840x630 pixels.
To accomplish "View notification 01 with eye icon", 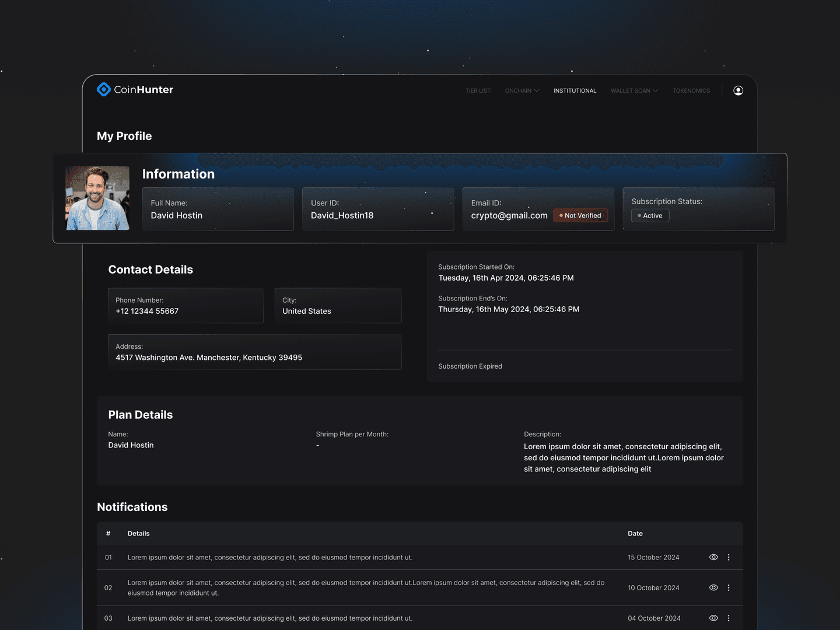I will click(713, 557).
